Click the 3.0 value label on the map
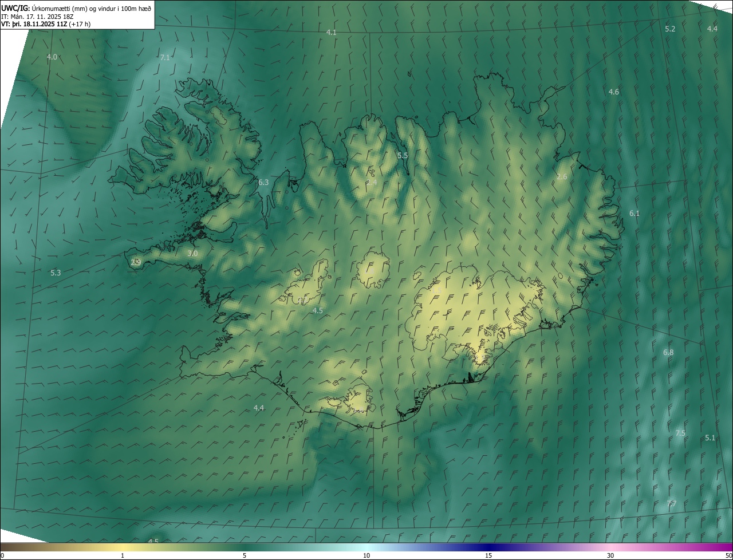The image size is (733, 560). 193,253
